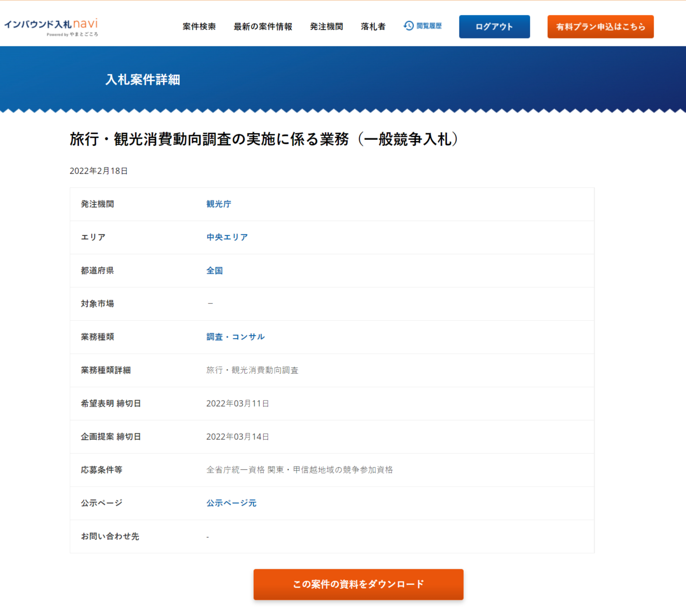Click the エリア row label
This screenshot has height=616, width=686.
point(93,237)
